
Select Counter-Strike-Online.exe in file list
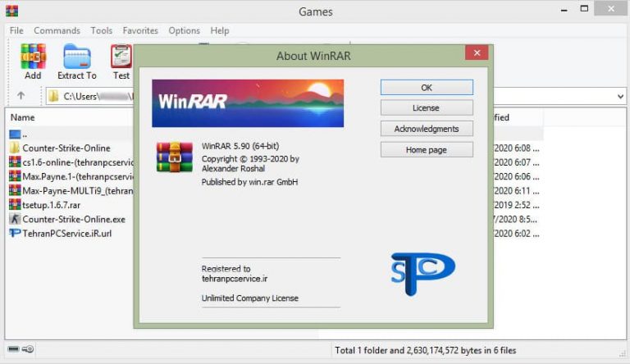[x=73, y=219]
